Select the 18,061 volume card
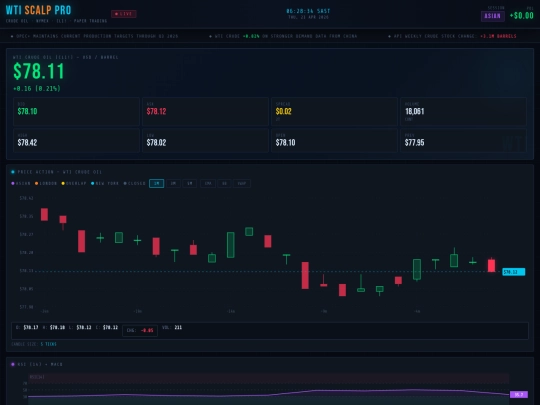The width and height of the screenshot is (540, 405). click(x=463, y=112)
